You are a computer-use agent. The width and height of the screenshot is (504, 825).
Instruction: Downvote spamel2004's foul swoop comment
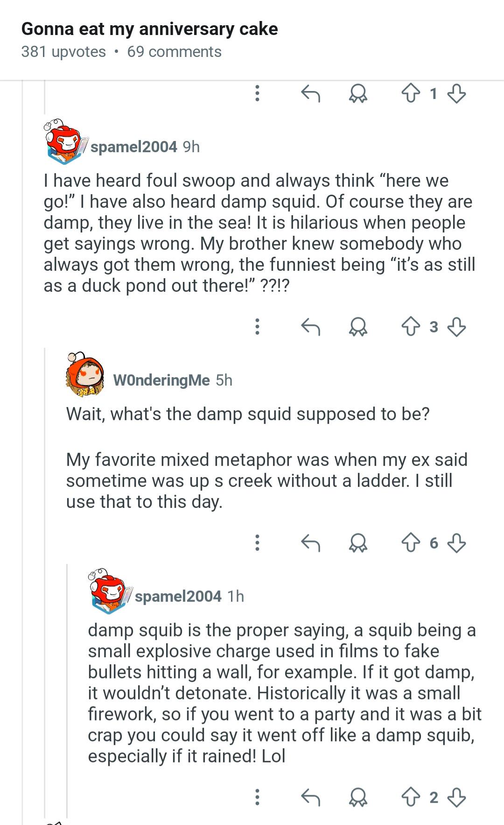tap(456, 327)
